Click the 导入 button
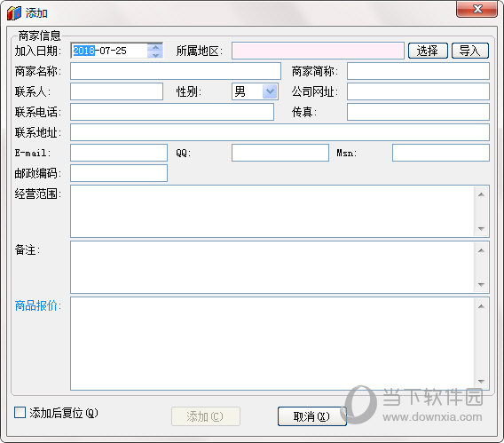The width and height of the screenshot is (504, 443). pyautogui.click(x=470, y=51)
